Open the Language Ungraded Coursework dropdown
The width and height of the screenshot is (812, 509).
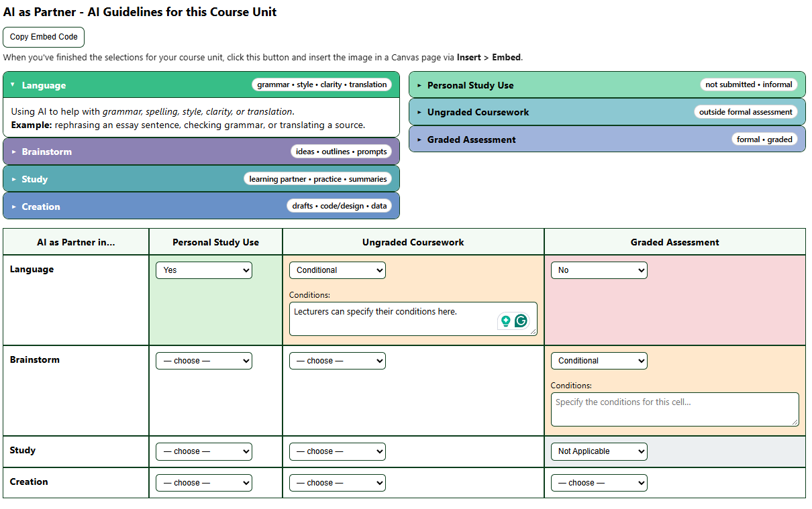[338, 270]
